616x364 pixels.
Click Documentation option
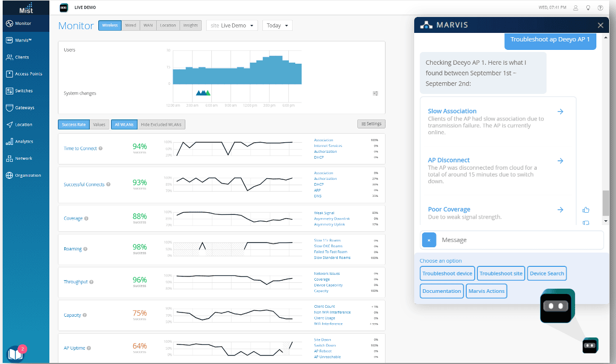442,291
